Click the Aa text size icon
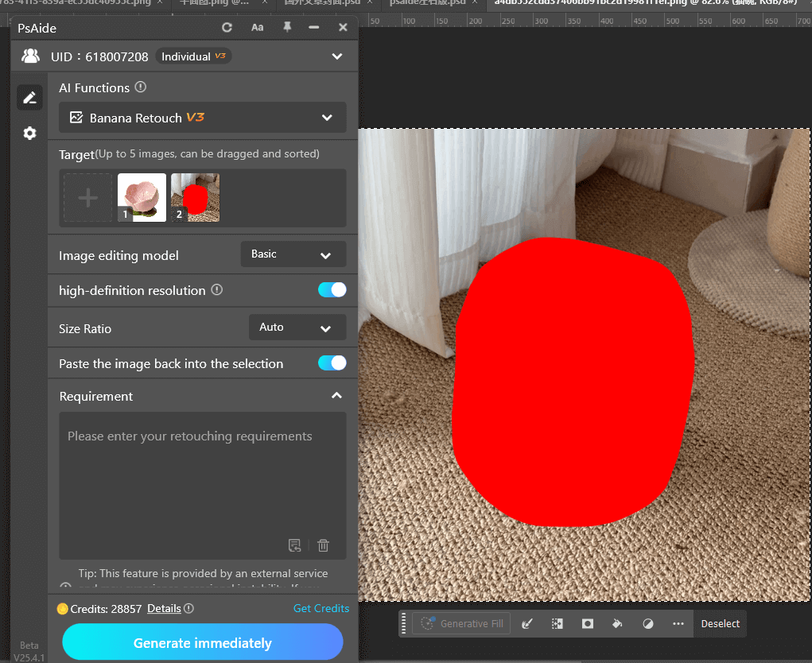 point(257,26)
